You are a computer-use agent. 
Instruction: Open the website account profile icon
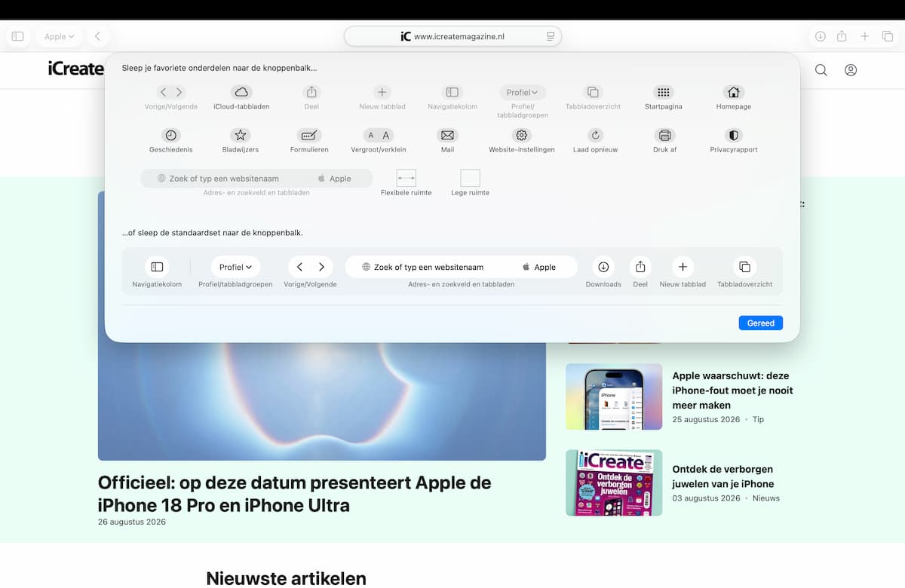click(x=851, y=70)
